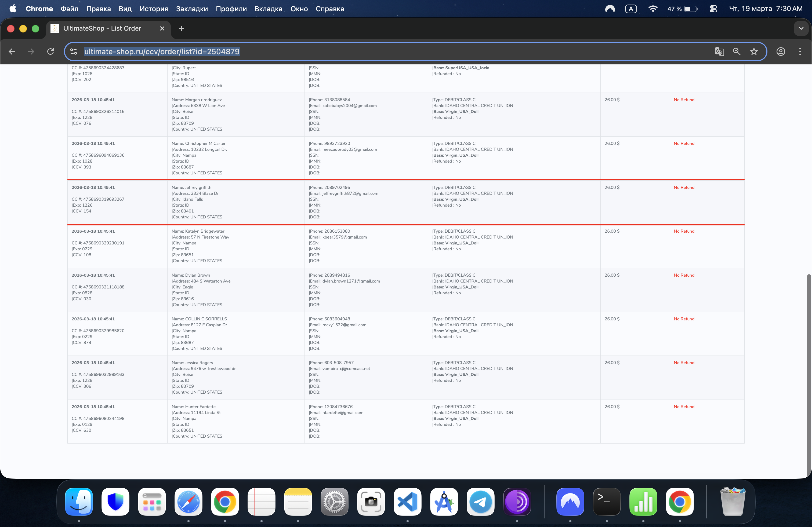
Task: Open Terminal from the dock
Action: 607,502
